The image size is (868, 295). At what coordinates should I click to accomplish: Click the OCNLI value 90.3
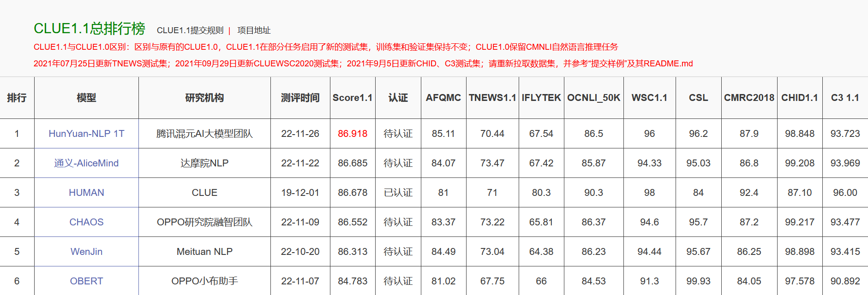593,193
